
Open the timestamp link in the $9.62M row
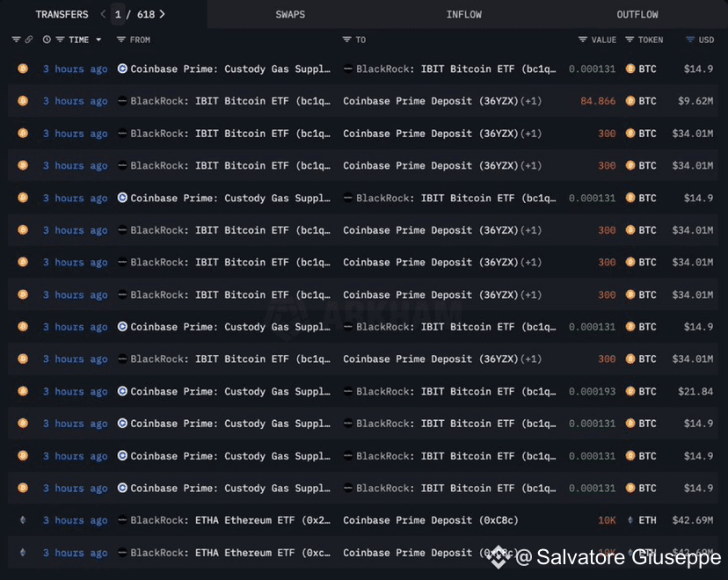coord(76,101)
